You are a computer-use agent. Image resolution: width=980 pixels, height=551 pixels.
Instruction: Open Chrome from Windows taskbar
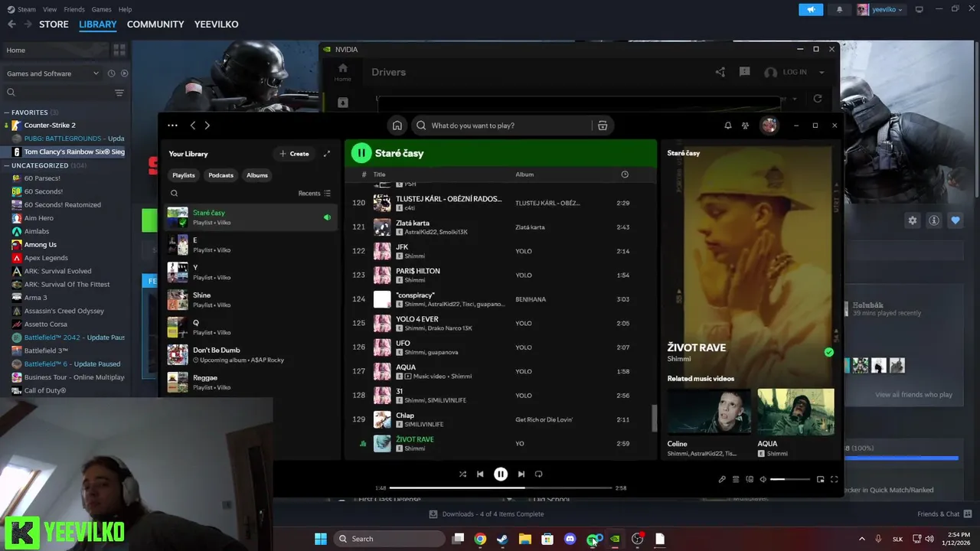(x=480, y=539)
